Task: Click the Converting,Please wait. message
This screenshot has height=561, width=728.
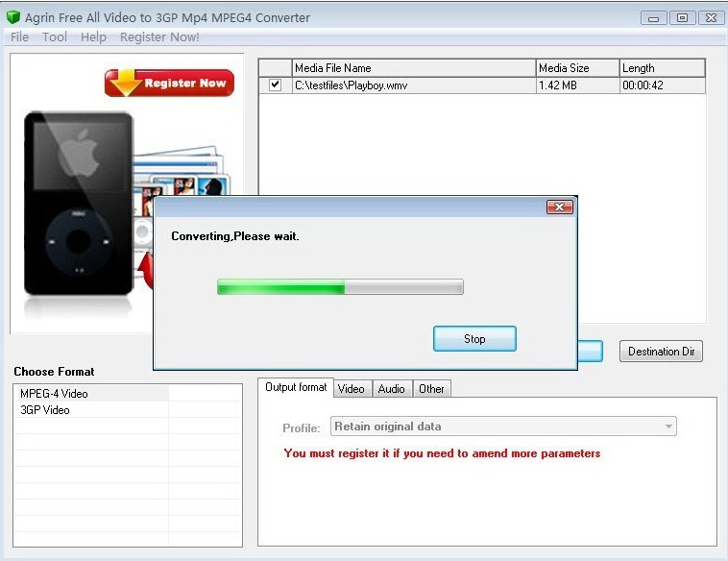Action: 235,236
